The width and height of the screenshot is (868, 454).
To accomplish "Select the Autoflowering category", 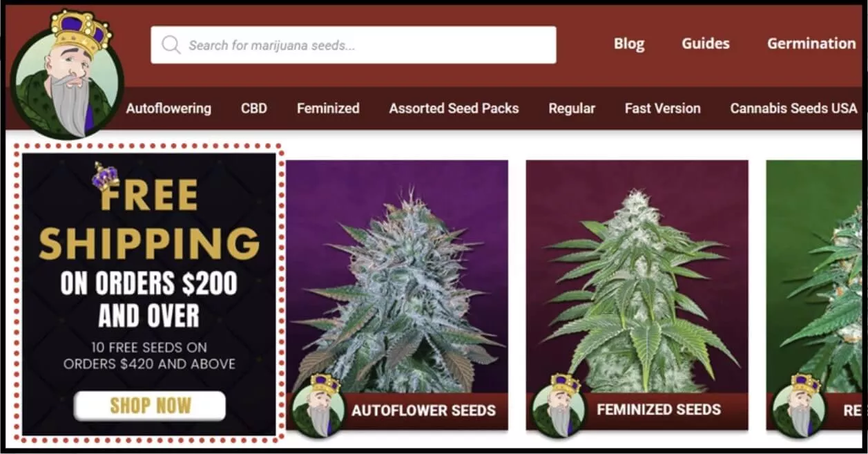I will click(x=168, y=108).
